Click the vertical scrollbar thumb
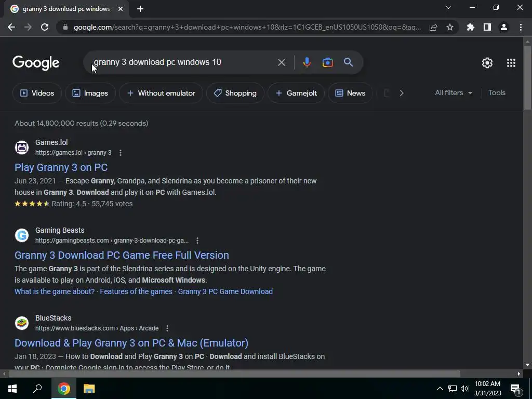This screenshot has width=532, height=399. pyautogui.click(x=527, y=77)
